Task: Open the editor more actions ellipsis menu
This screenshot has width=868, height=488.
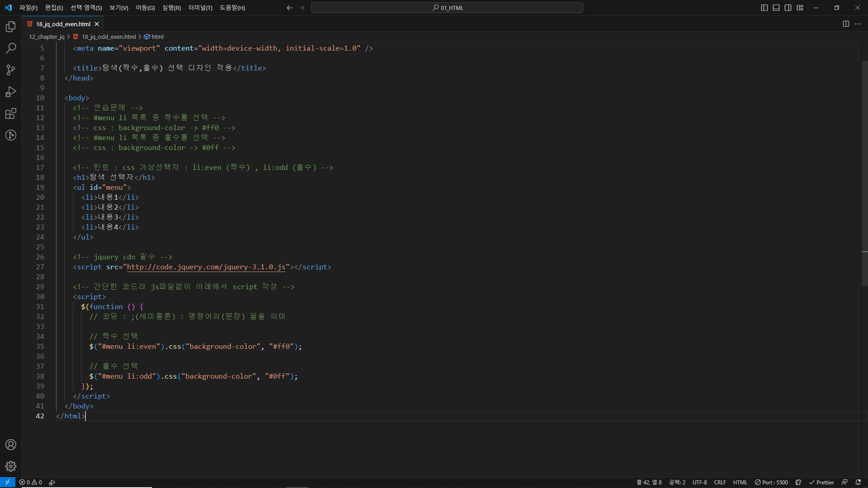Action: point(858,24)
